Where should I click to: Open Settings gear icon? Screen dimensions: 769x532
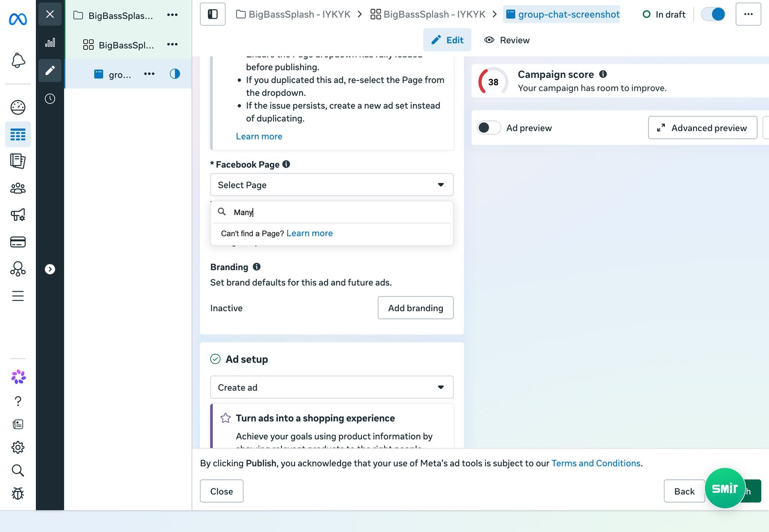coord(18,447)
